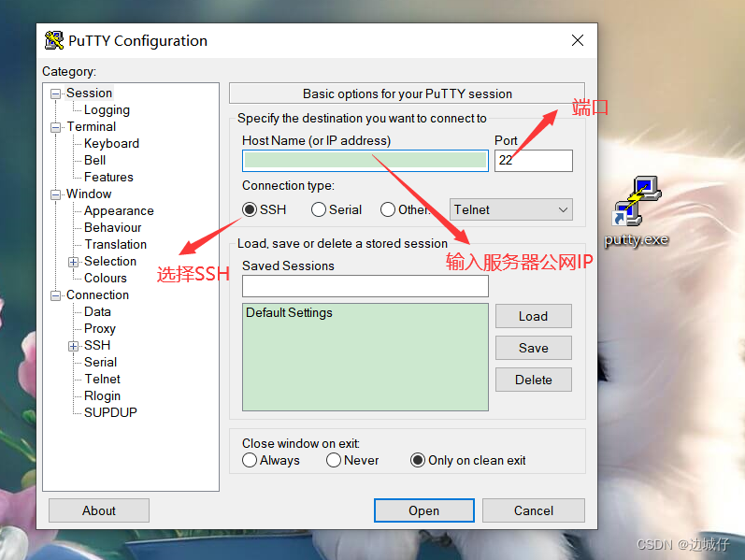Set close window on exit to Always
This screenshot has height=560, width=745.
click(250, 460)
